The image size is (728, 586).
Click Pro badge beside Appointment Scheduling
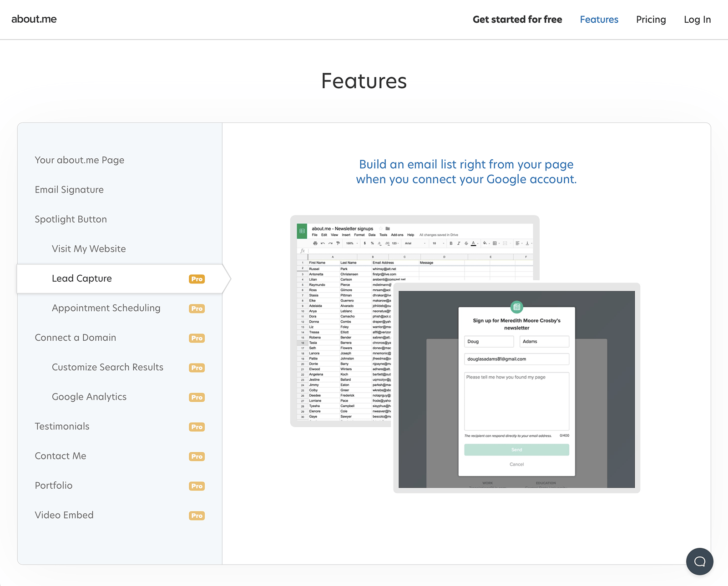point(197,308)
